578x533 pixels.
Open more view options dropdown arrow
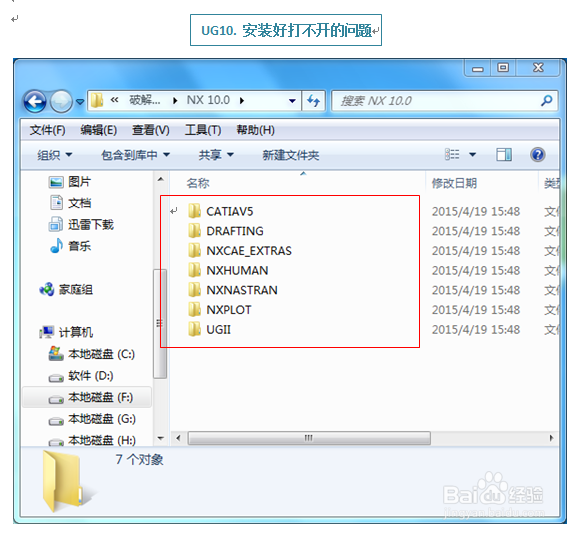point(473,154)
